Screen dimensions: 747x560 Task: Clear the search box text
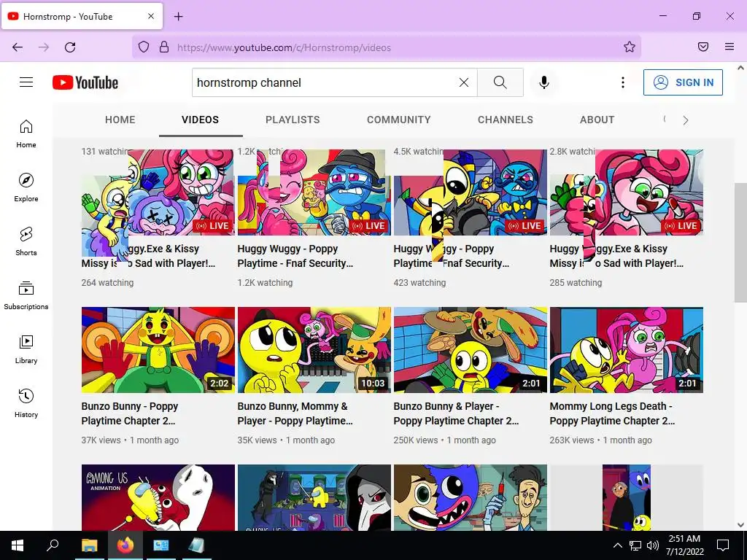point(463,82)
